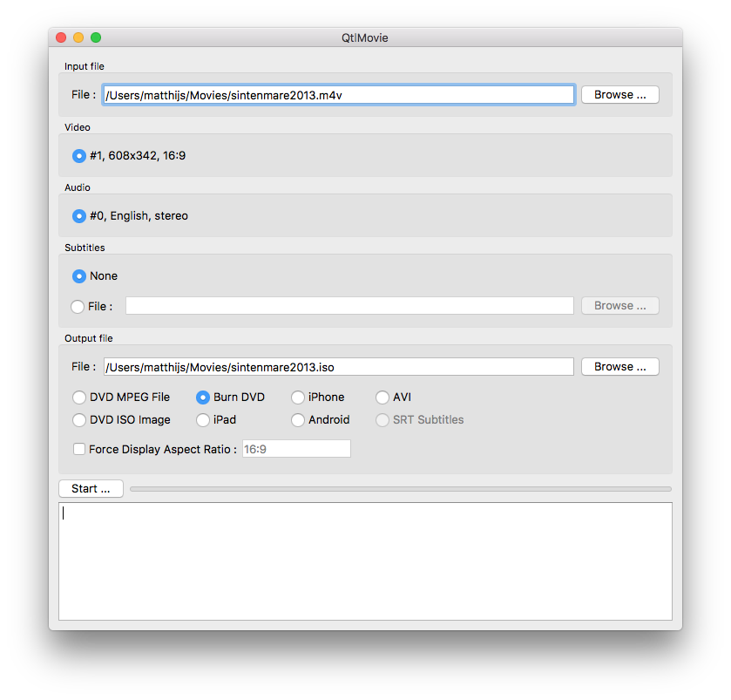Select the Burn DVD radio button
This screenshot has height=700, width=731.
point(203,398)
